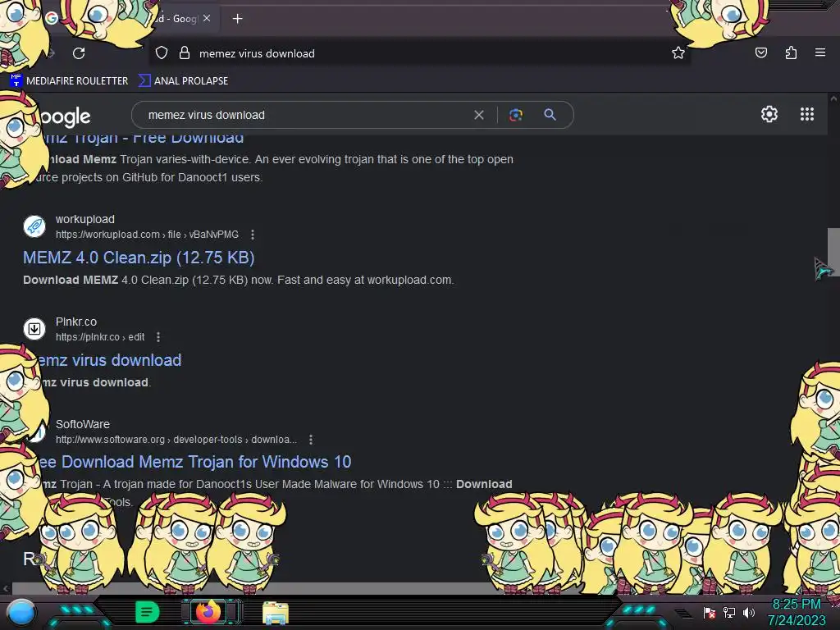Submit search with the magnifier icon

pos(550,115)
